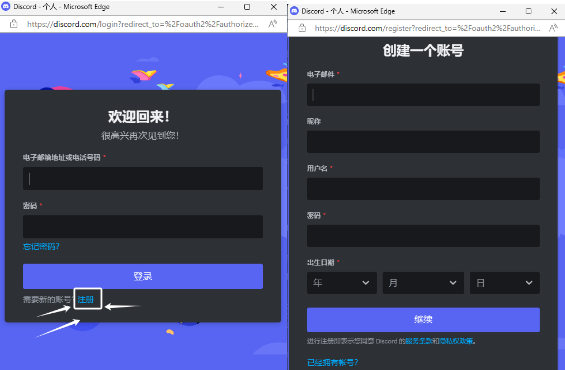Viewport: 565px width, 370px height.
Task: Click the 欢迎回来! heading text
Action: tap(139, 116)
